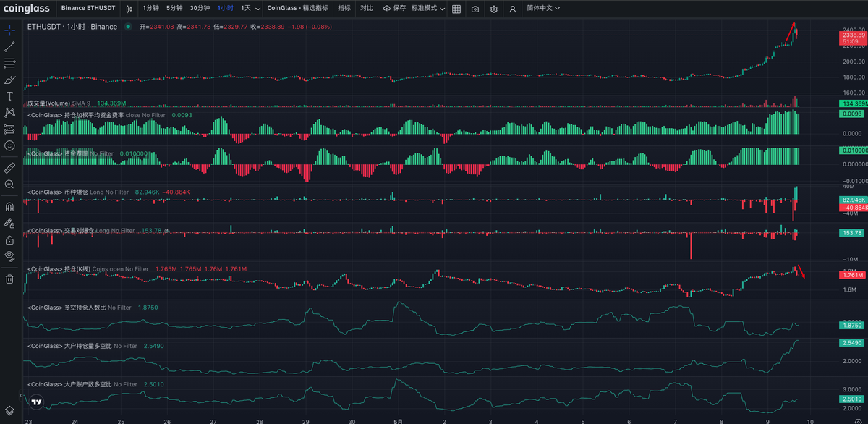868x424 pixels.
Task: Select the brush drawing tool
Action: pos(9,80)
